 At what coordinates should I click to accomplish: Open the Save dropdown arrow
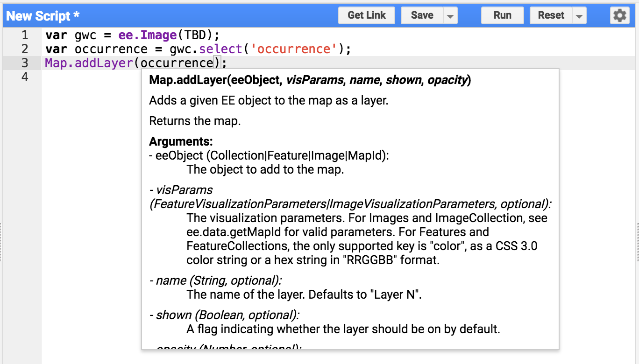coord(449,15)
